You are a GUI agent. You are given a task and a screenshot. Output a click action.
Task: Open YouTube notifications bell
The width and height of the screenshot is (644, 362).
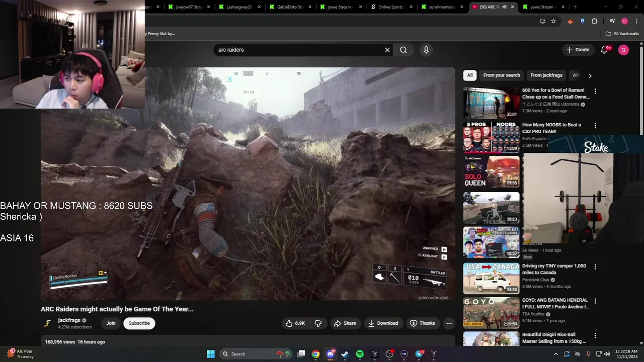[605, 50]
